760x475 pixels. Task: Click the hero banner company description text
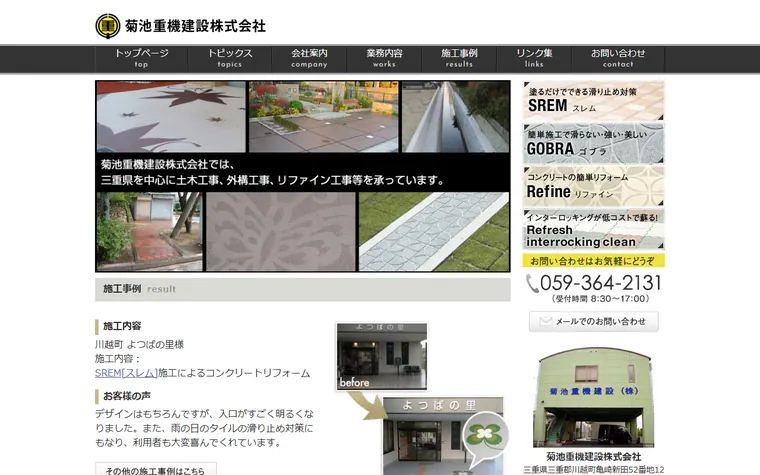tap(273, 173)
